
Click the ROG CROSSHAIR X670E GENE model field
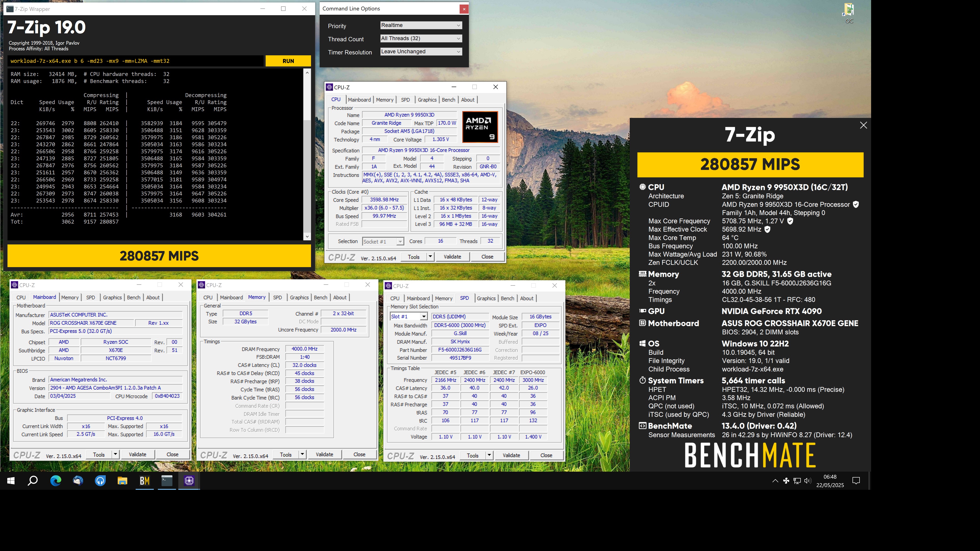pyautogui.click(x=92, y=323)
